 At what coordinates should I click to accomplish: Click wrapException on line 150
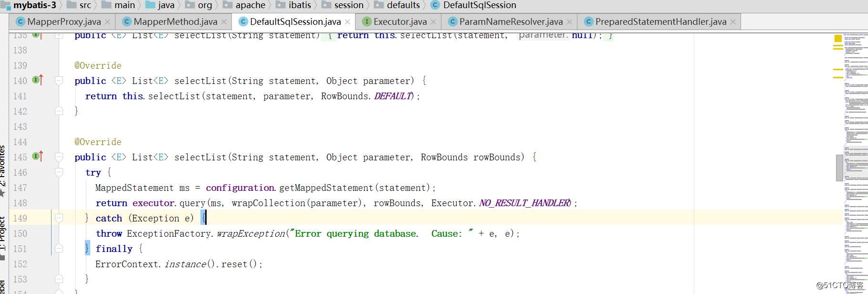click(251, 233)
